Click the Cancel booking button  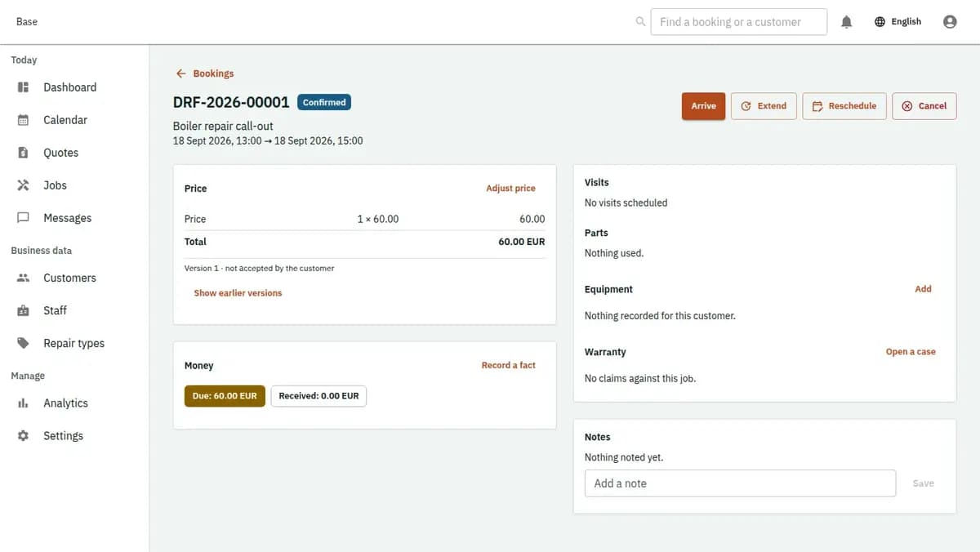[x=924, y=106]
